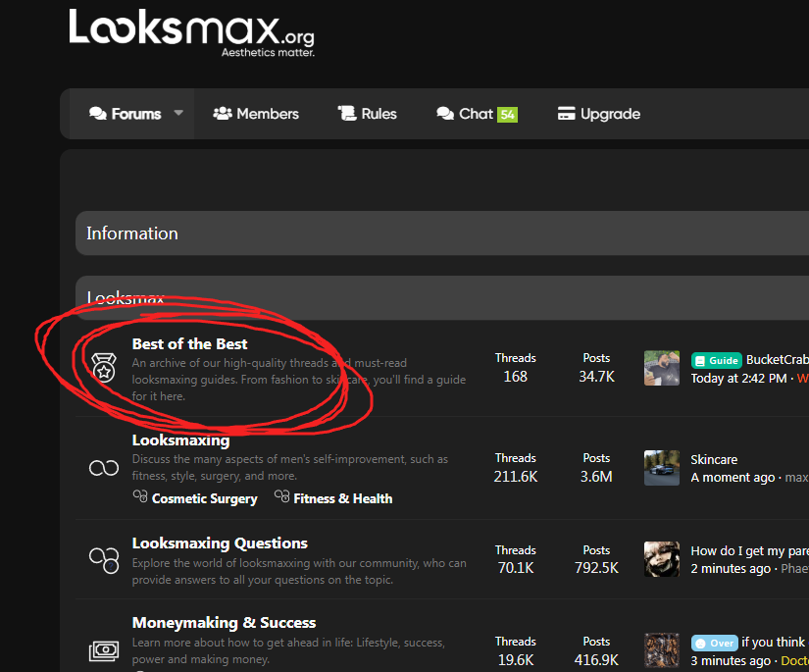Click the green Guide label tag
The image size is (809, 672).
[716, 360]
